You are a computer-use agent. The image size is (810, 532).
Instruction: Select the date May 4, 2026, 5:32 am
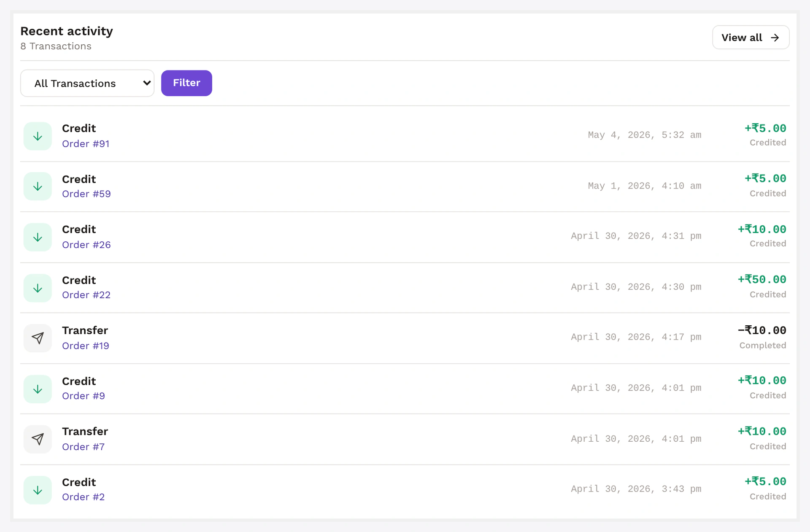click(x=645, y=135)
